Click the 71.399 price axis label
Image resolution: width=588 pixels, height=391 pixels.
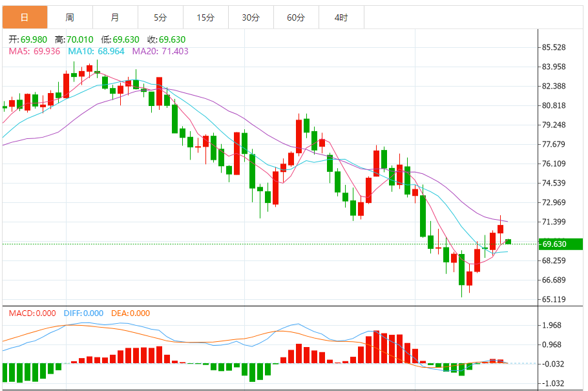point(554,222)
